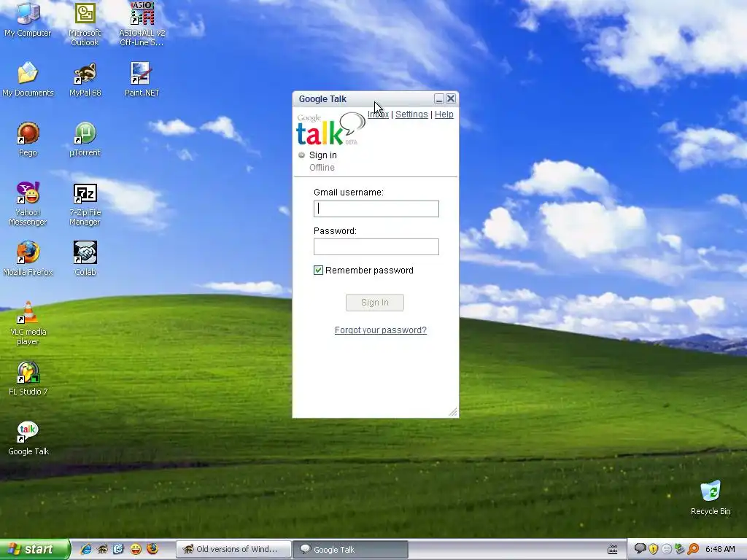Click the Sign In button
The image size is (747, 560).
pyautogui.click(x=375, y=303)
